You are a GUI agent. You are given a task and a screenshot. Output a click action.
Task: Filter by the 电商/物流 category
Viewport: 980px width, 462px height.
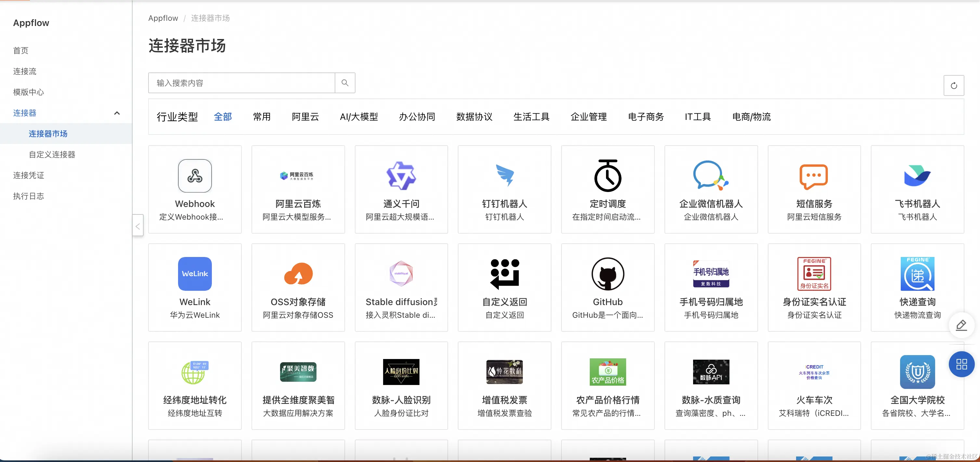[x=751, y=117]
